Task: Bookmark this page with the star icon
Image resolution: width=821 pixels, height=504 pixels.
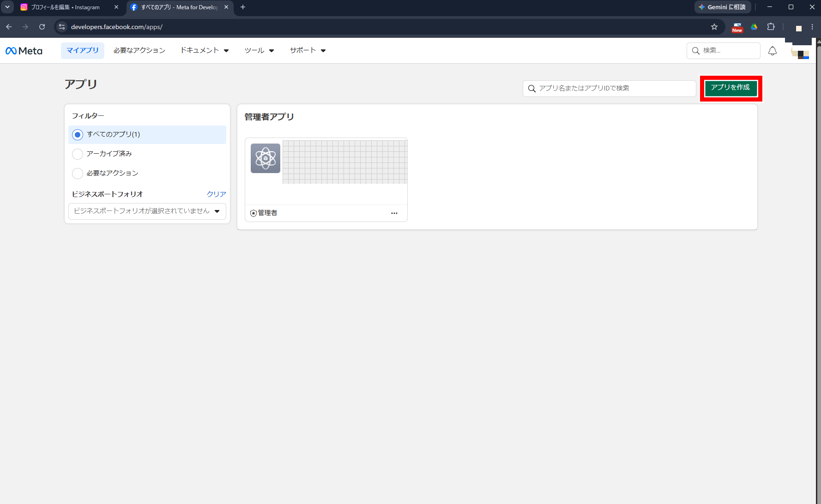Action: 714,27
